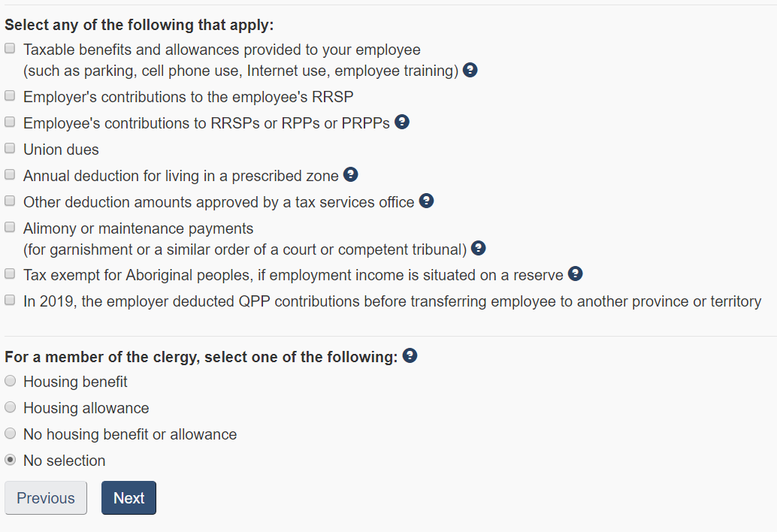
Task: Open help icon for prescribed zone deduction
Action: [350, 174]
